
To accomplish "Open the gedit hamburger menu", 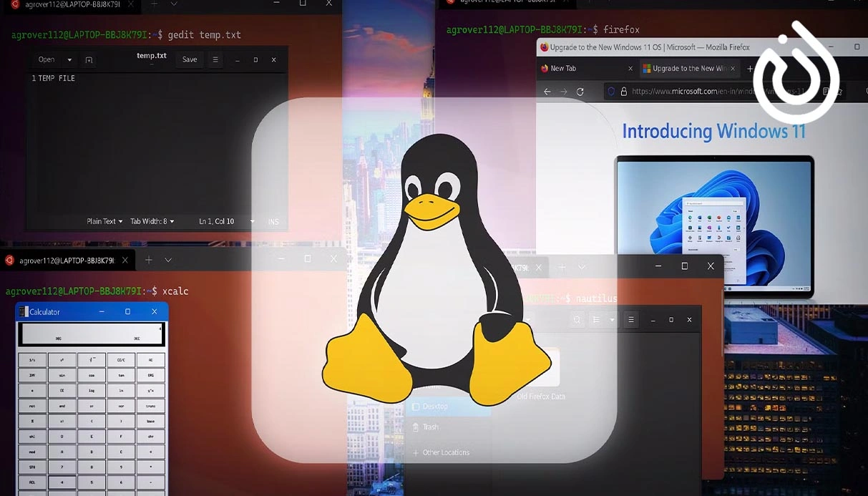I will tap(215, 60).
